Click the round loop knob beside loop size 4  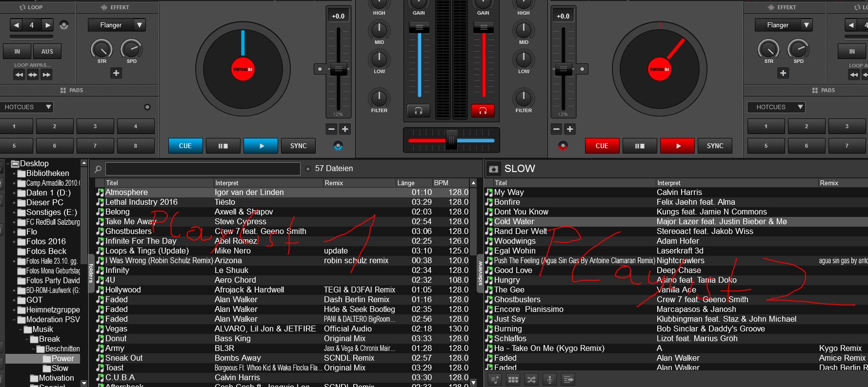click(64, 25)
